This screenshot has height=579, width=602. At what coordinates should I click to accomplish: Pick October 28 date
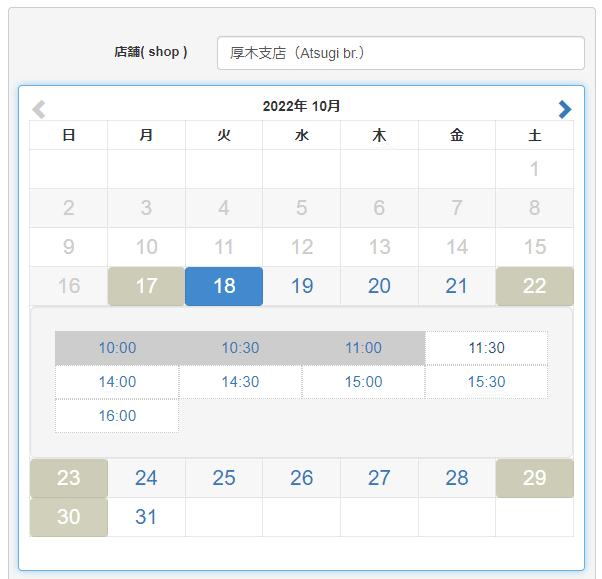pos(457,478)
